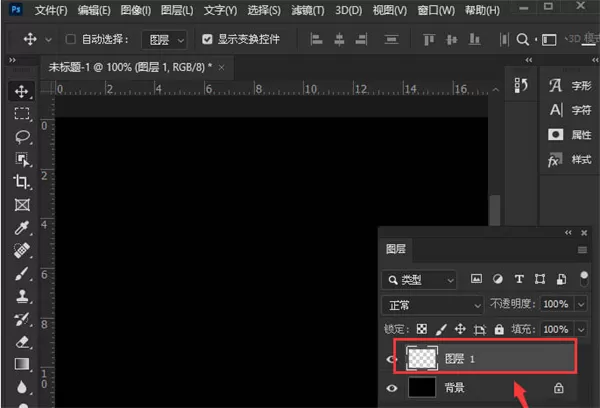Screen dimensions: 600x408
Task: Open the 正常 blend mode dropdown
Action: pyautogui.click(x=433, y=305)
